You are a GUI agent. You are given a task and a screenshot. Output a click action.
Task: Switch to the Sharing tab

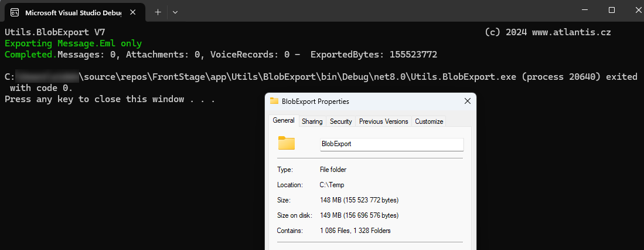click(312, 121)
